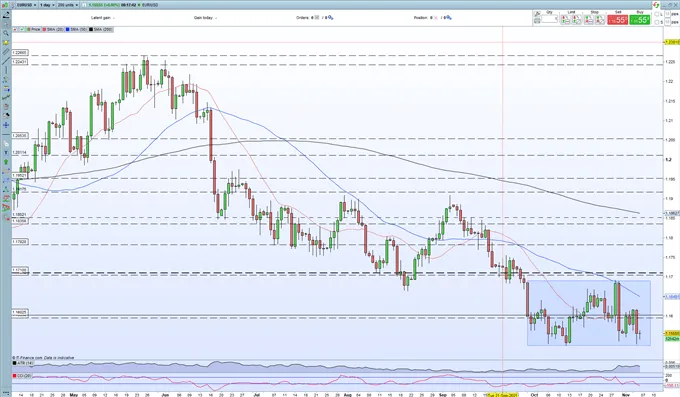Click the 1.17828 price level label
680x397 pixels.
point(20,241)
